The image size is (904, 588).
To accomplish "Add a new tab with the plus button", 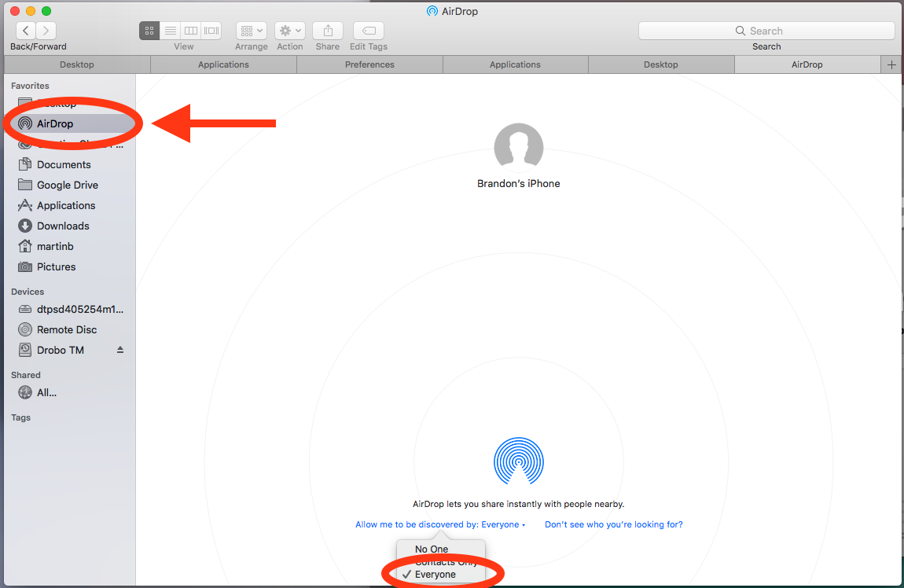I will point(891,64).
